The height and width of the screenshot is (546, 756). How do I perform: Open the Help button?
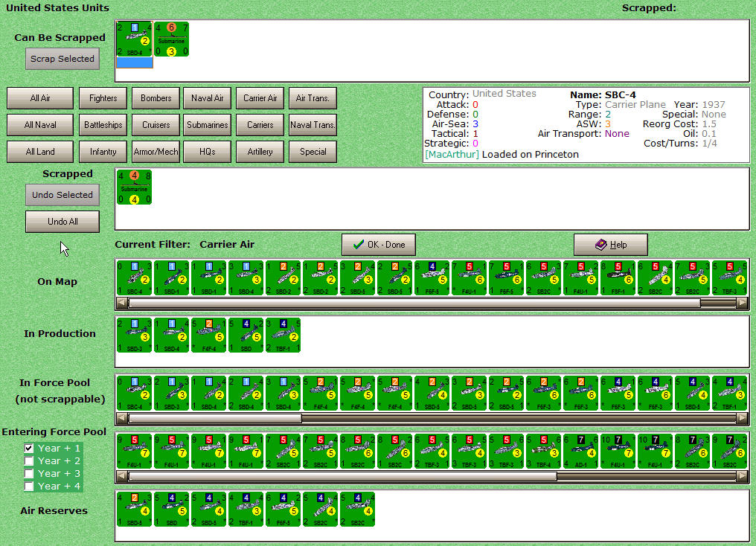[610, 245]
